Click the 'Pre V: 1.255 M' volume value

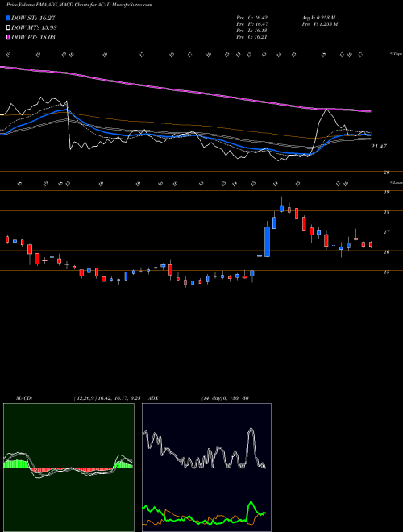coord(319,24)
